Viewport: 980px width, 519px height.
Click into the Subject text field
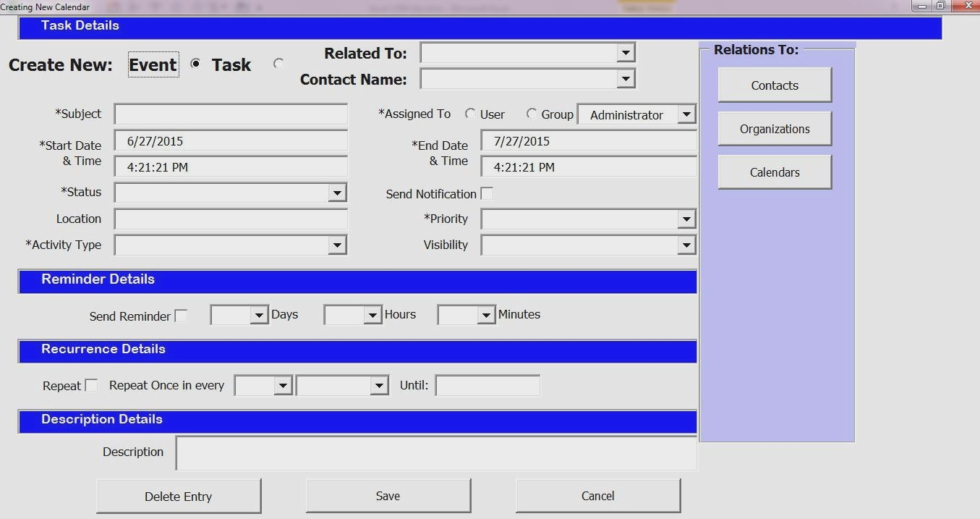[231, 114]
